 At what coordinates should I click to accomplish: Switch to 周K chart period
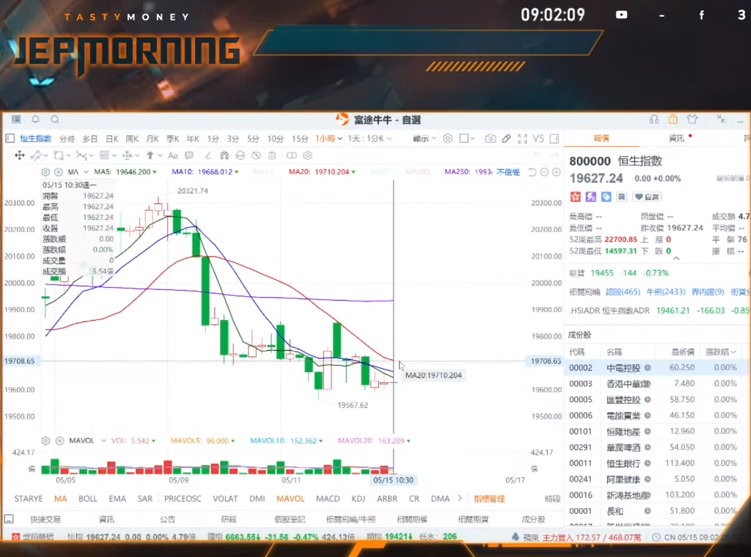point(132,139)
